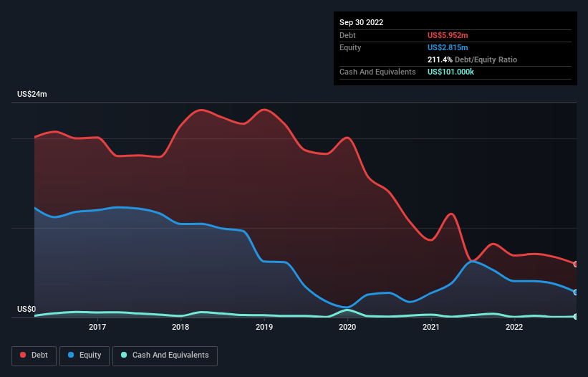Click the Cash And Equivalents tooltip row label

point(377,72)
